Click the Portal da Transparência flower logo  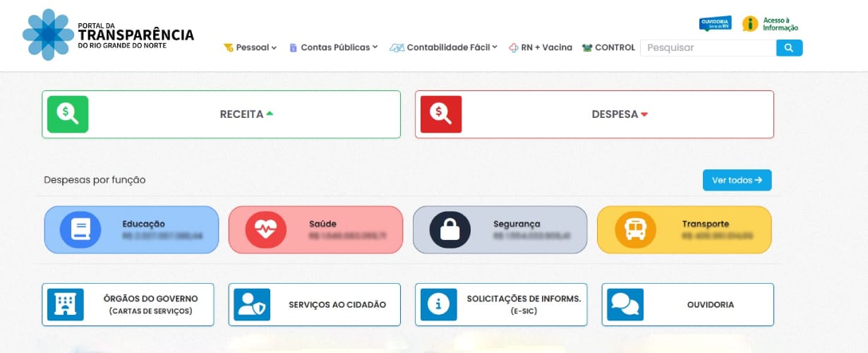click(48, 35)
